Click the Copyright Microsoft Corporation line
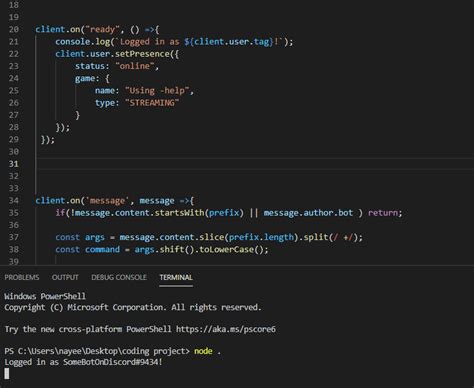Viewport: 474px width, 388px height. tap(133, 307)
